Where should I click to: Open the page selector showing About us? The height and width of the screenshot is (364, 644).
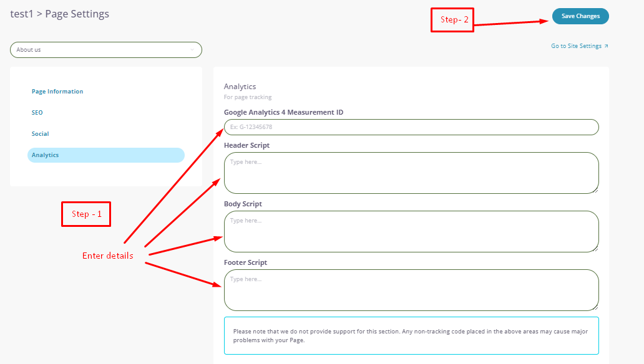[105, 49]
